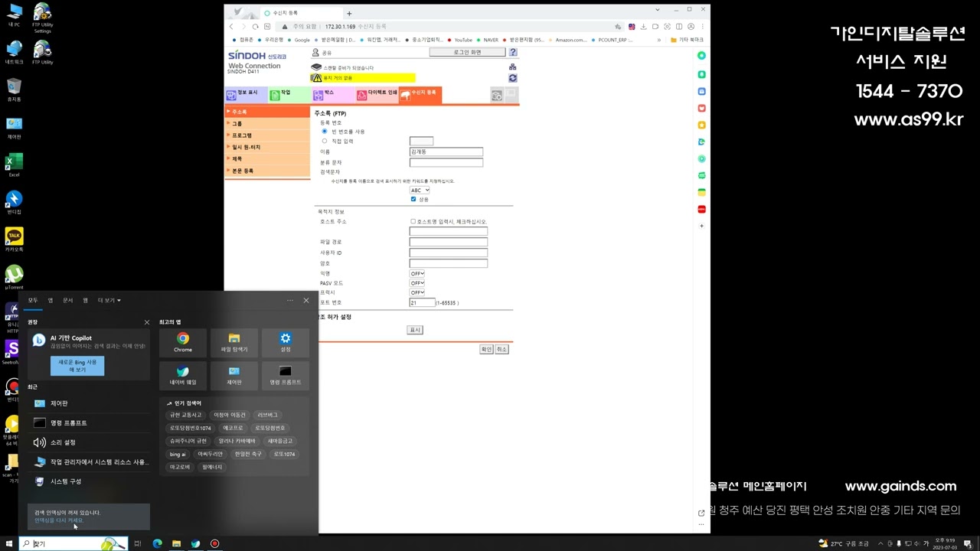
Task: Open the grayed customize icon beside 수신지 등록 tab
Action: [x=497, y=95]
